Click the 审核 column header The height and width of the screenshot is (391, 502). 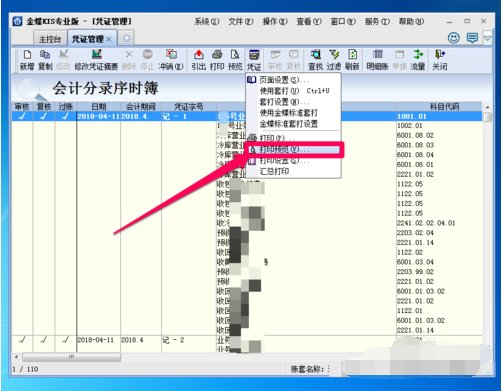point(22,107)
